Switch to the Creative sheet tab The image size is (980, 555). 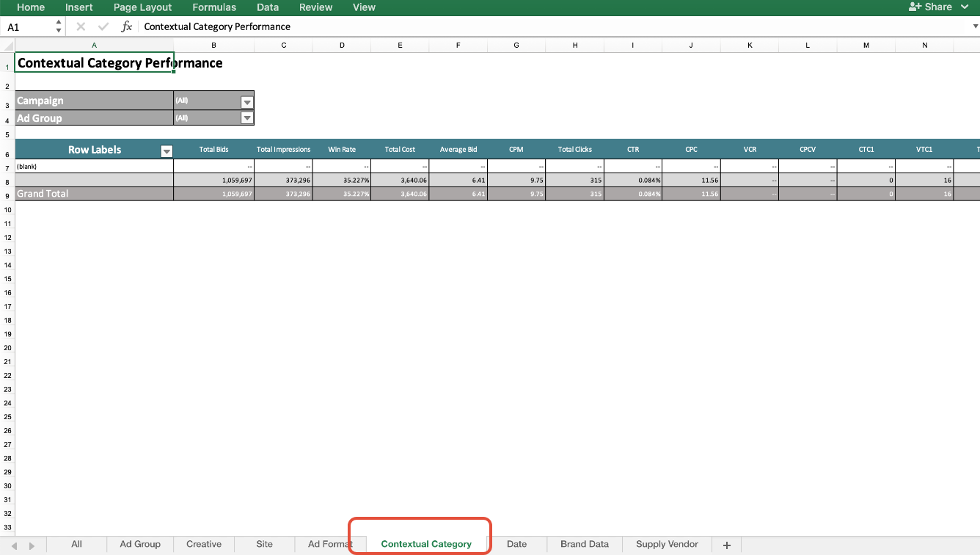tap(204, 544)
